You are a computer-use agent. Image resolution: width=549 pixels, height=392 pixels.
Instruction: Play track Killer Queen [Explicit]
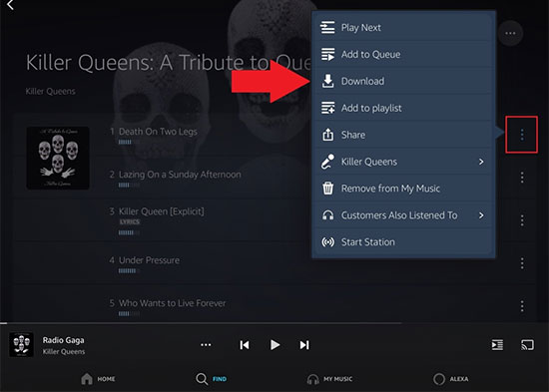tap(161, 211)
